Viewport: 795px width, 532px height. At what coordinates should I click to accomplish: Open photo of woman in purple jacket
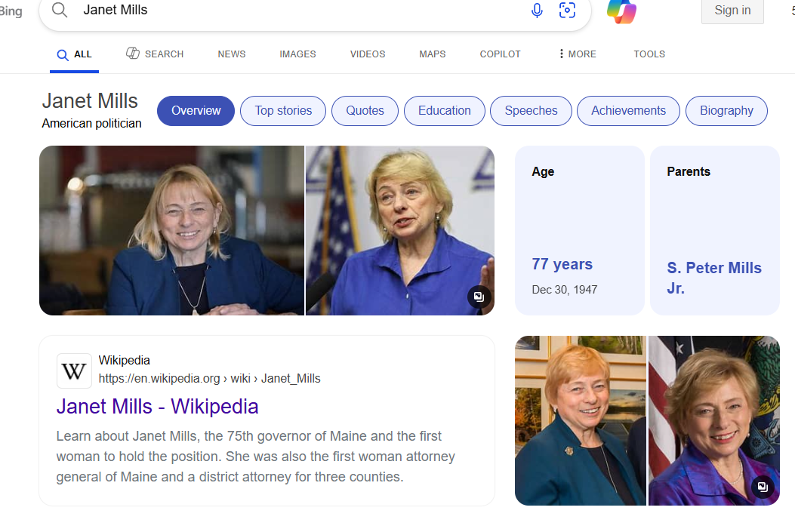714,420
